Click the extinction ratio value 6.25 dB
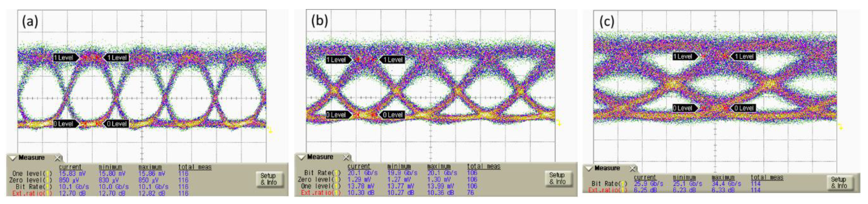 tap(645, 190)
